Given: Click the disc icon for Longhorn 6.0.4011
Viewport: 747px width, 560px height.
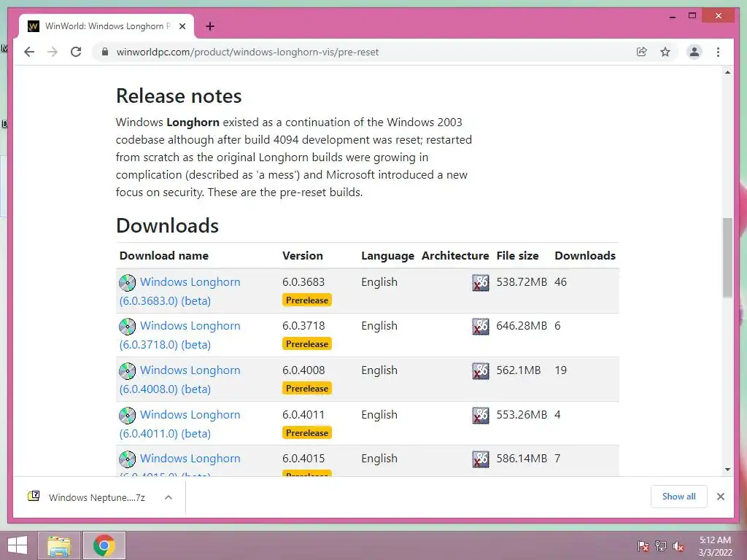Looking at the screenshot, I should pyautogui.click(x=127, y=415).
